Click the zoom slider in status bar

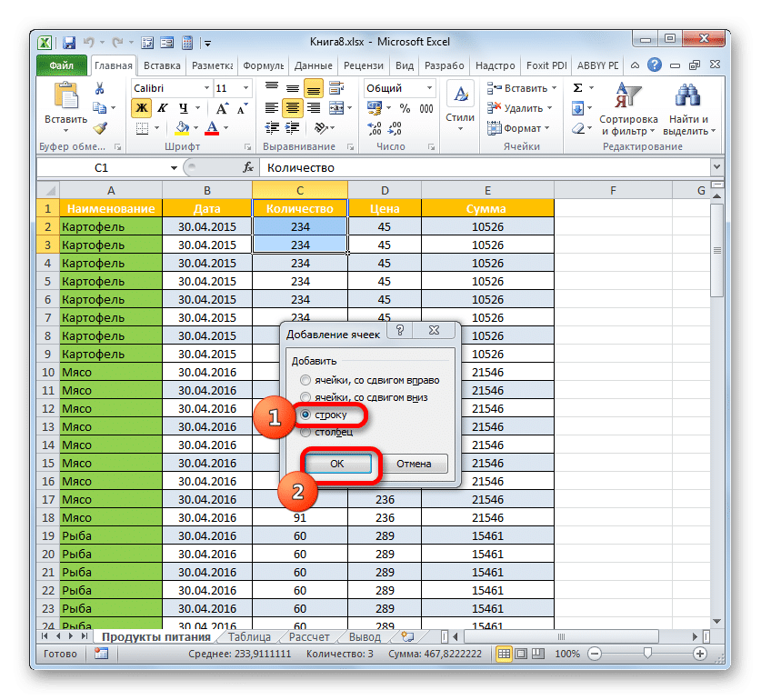646,654
